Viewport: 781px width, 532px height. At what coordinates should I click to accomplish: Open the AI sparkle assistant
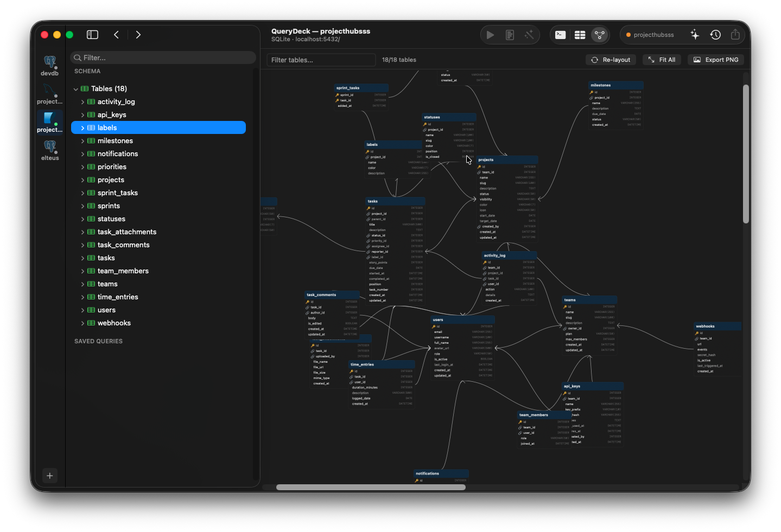coord(695,35)
